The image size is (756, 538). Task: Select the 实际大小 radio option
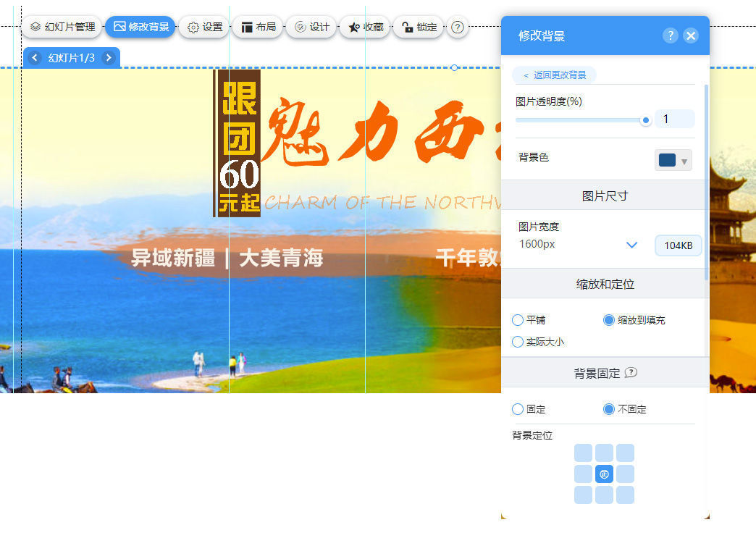click(x=517, y=342)
